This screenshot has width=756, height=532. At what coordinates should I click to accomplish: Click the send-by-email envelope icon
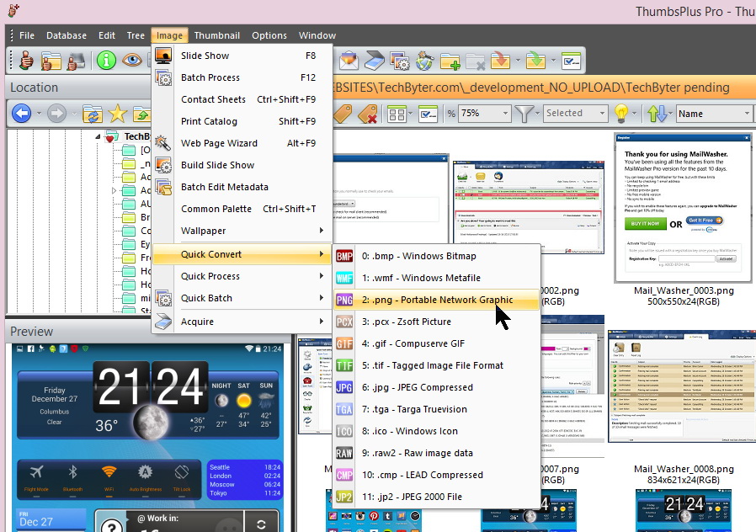tap(349, 61)
